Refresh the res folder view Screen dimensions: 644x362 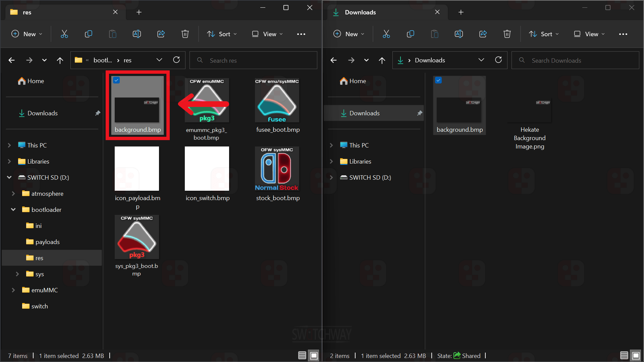pos(176,60)
